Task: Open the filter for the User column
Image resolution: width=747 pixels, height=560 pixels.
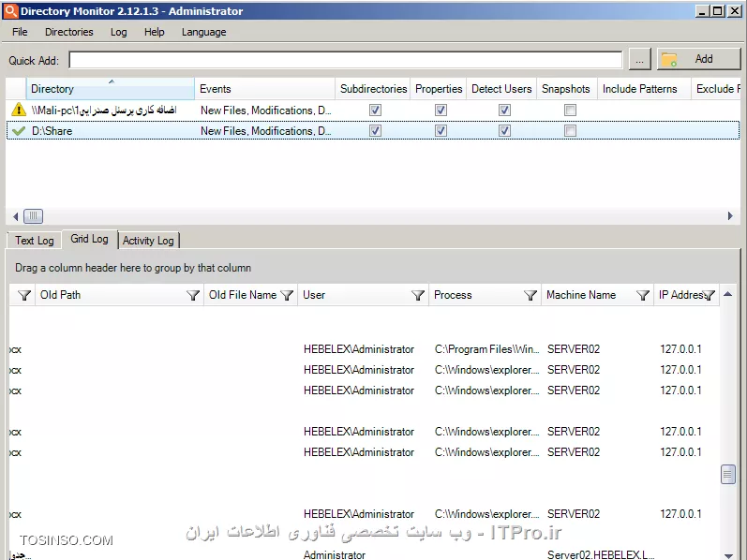Action: pos(418,295)
